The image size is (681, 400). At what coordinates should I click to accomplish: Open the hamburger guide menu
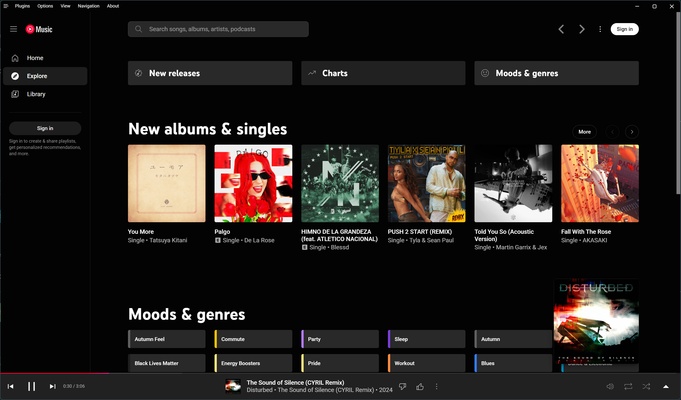pyautogui.click(x=13, y=29)
